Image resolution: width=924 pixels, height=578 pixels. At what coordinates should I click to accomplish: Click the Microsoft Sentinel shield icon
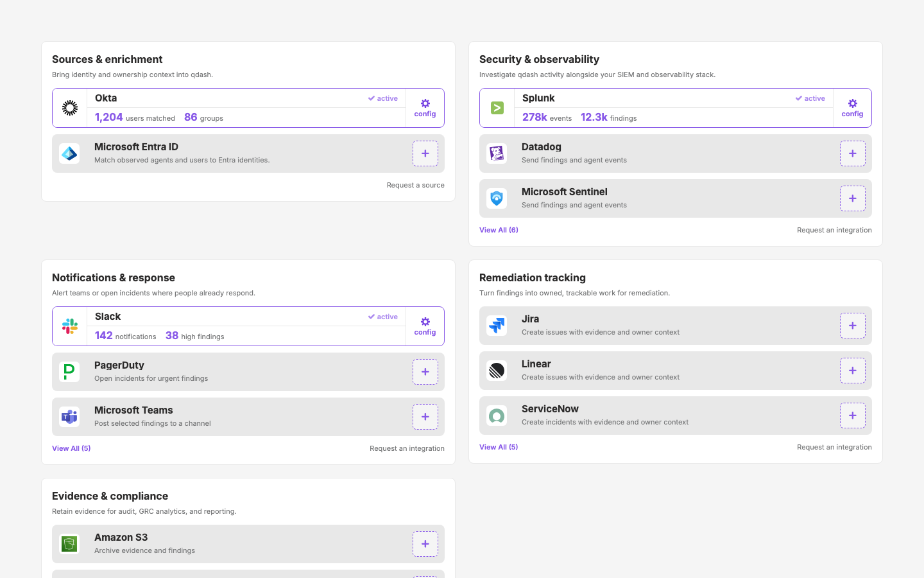click(x=497, y=198)
